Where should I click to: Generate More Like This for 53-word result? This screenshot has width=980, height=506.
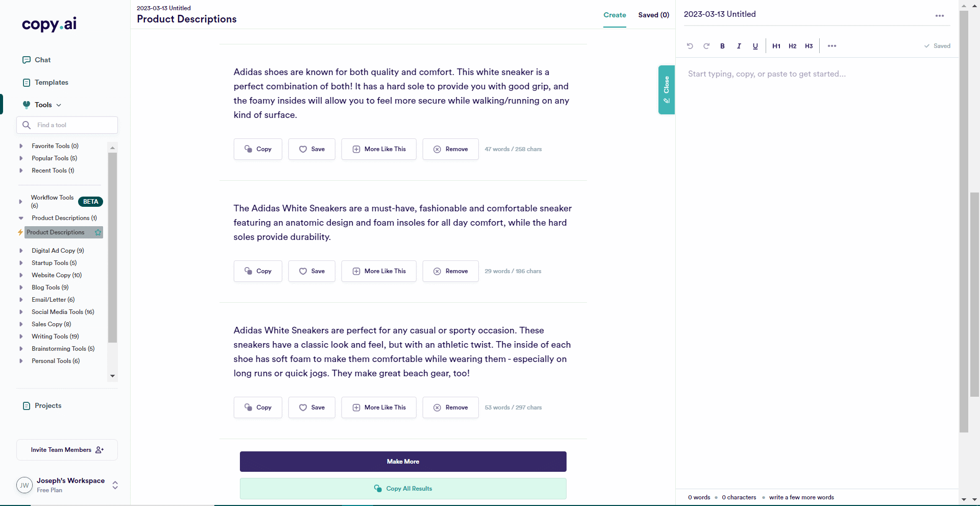379,407
